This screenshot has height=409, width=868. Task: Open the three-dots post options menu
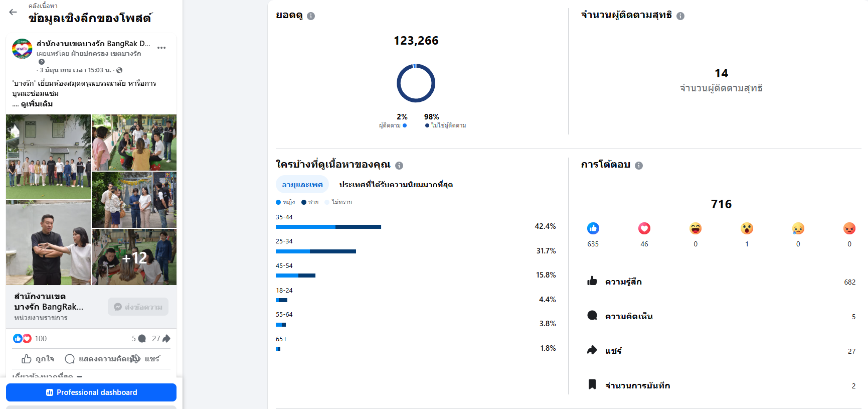pyautogui.click(x=161, y=48)
